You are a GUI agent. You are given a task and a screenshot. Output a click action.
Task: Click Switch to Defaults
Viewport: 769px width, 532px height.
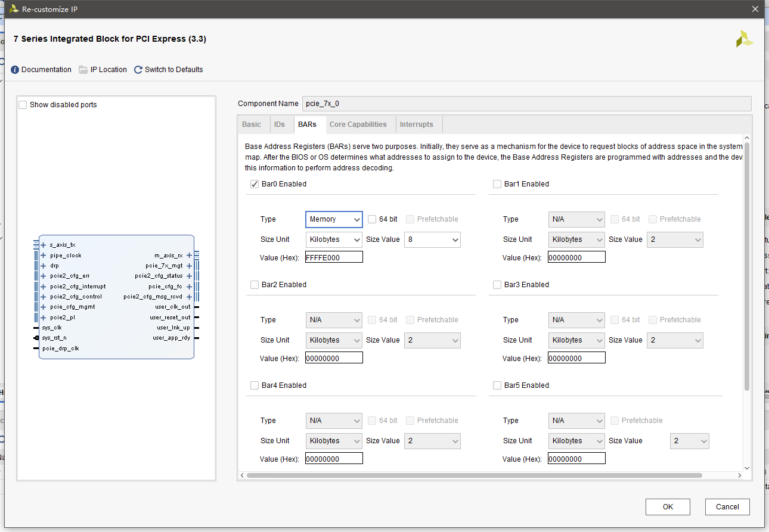[x=174, y=70]
